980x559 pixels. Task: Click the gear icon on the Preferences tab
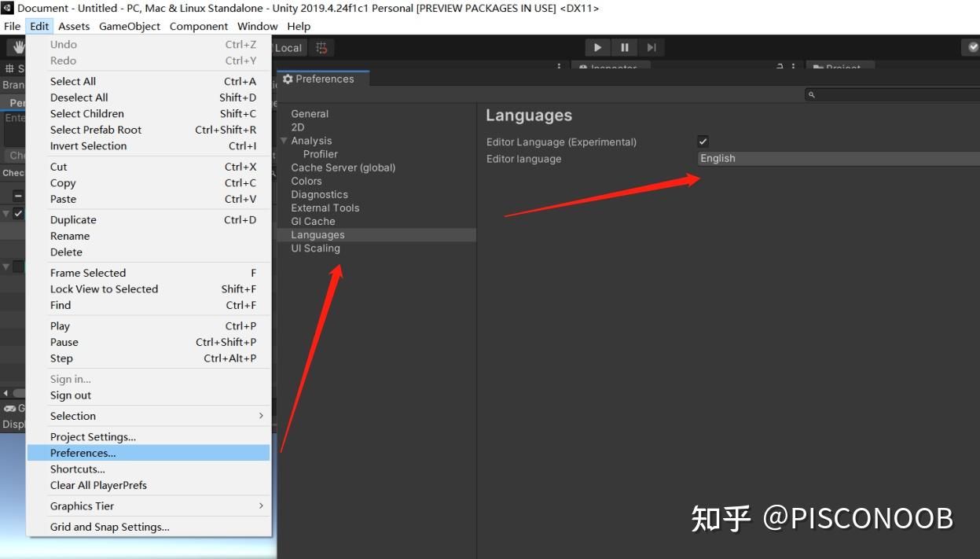[288, 79]
